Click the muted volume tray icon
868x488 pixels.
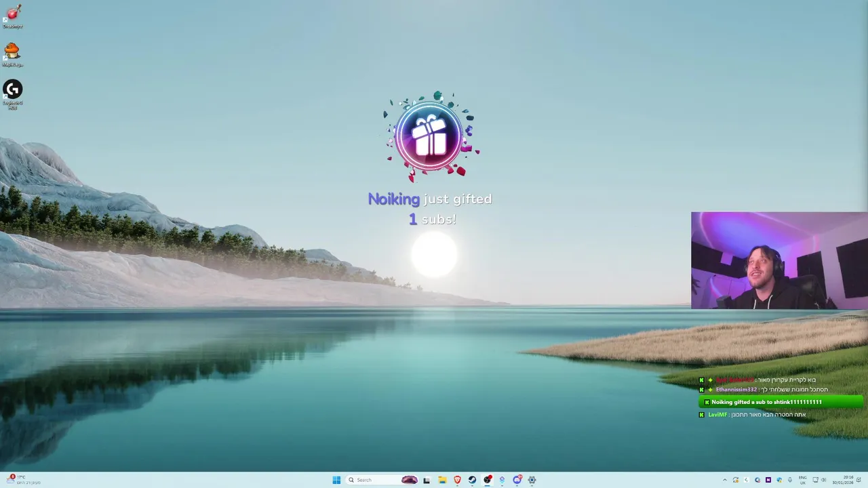click(824, 480)
